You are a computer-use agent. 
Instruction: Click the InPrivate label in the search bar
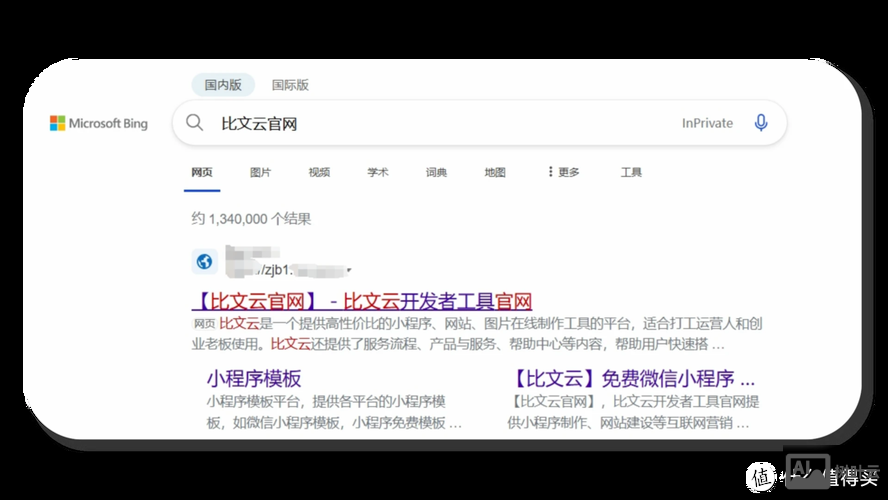pyautogui.click(x=707, y=123)
